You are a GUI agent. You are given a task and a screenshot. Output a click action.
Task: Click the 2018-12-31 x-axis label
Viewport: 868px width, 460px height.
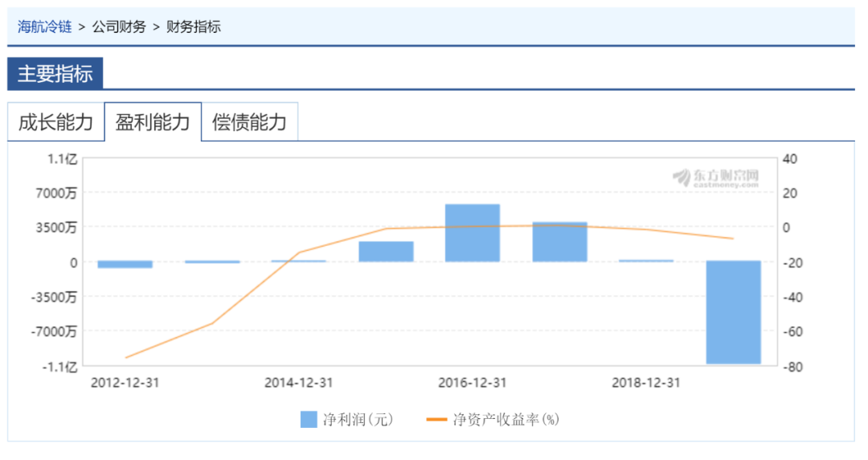(646, 383)
